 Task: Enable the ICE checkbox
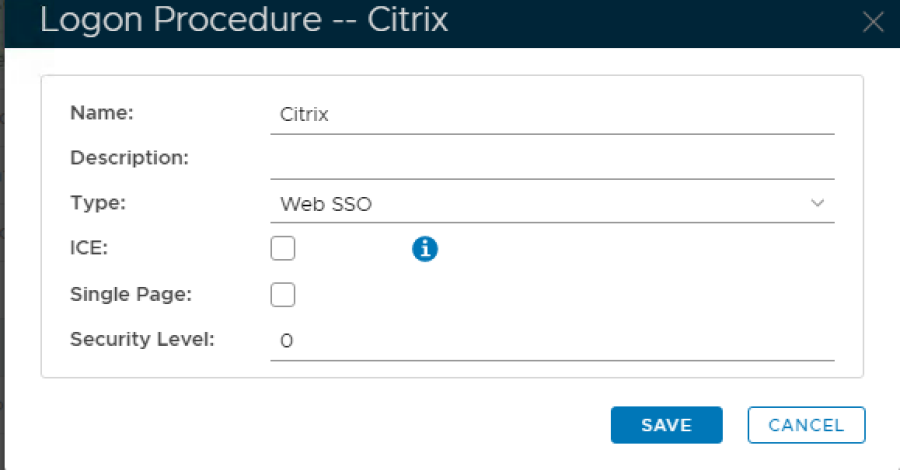coord(283,249)
